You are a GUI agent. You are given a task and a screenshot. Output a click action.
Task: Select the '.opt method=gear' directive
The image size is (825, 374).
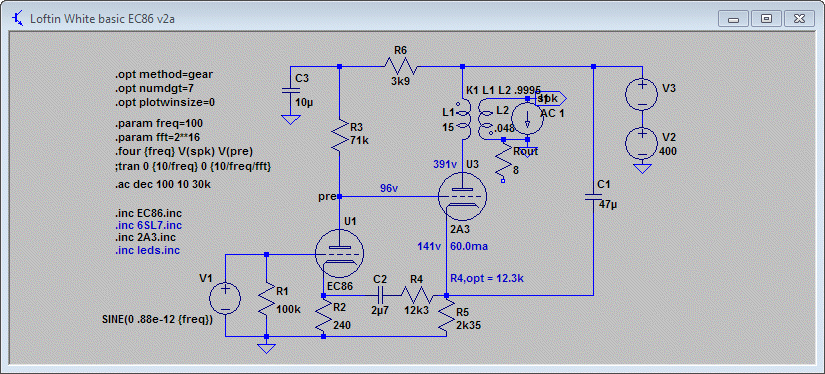tap(164, 74)
